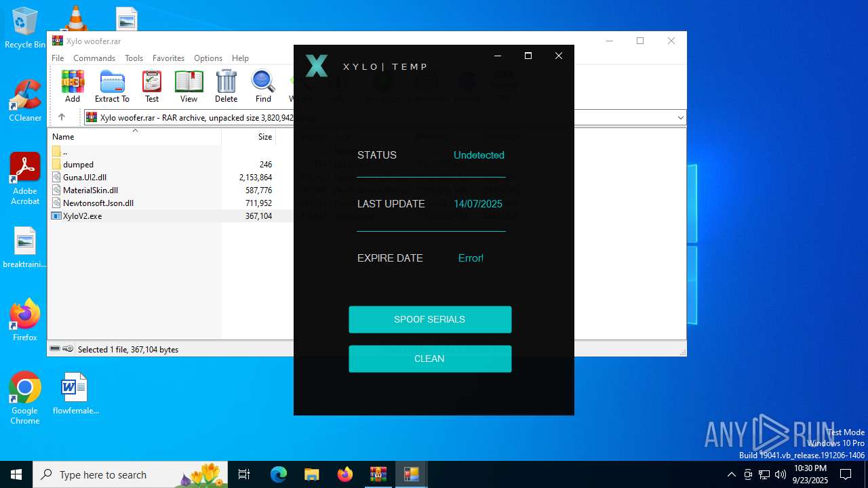Open VLC media player desktop icon

click(75, 18)
